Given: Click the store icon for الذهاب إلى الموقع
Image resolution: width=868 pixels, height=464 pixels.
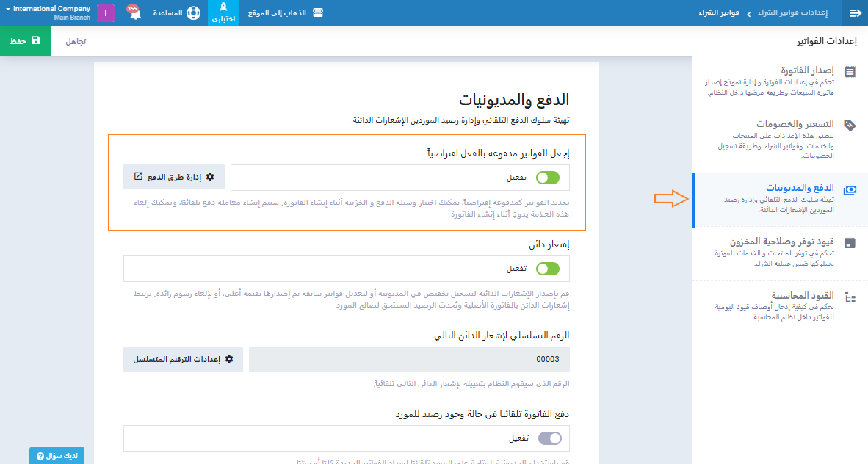Looking at the screenshot, I should pyautogui.click(x=318, y=13).
